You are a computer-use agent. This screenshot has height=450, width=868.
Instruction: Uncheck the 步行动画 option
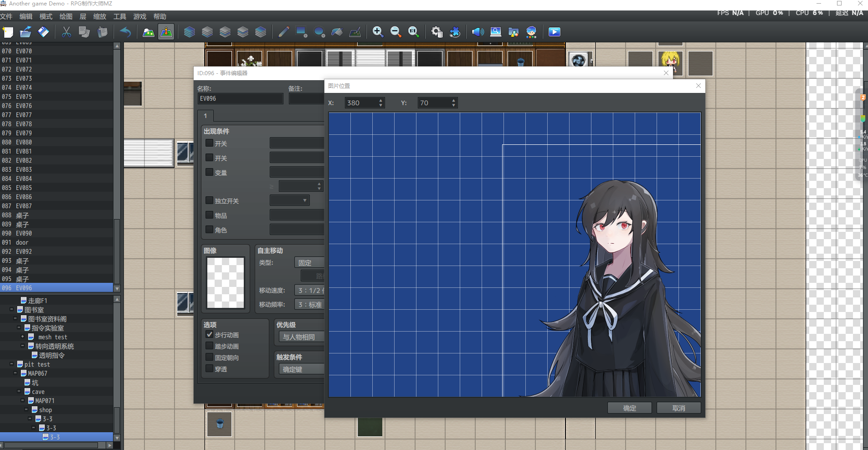click(210, 334)
